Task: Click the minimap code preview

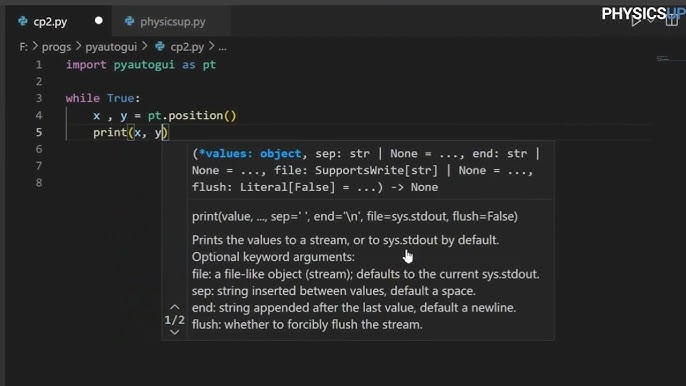Action: [x=662, y=58]
